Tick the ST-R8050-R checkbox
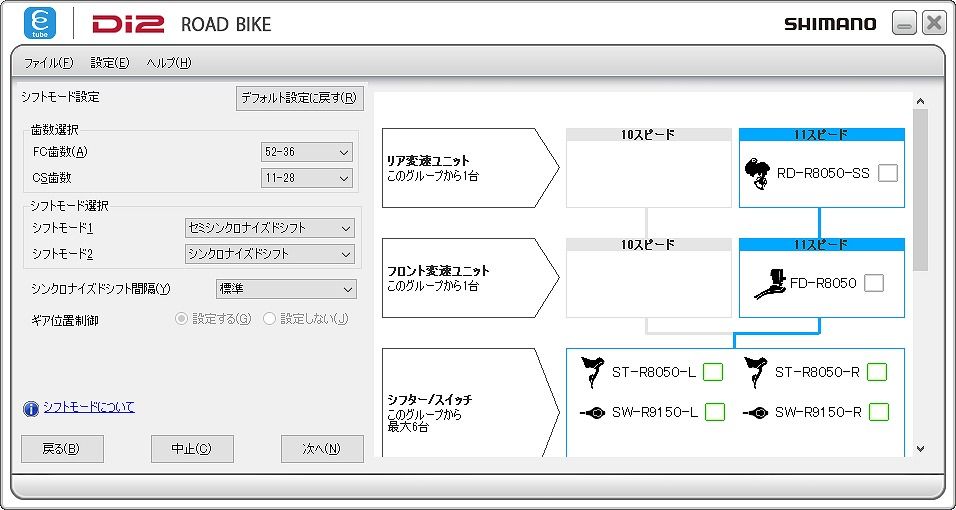Viewport: 956px width, 510px height. click(x=877, y=372)
